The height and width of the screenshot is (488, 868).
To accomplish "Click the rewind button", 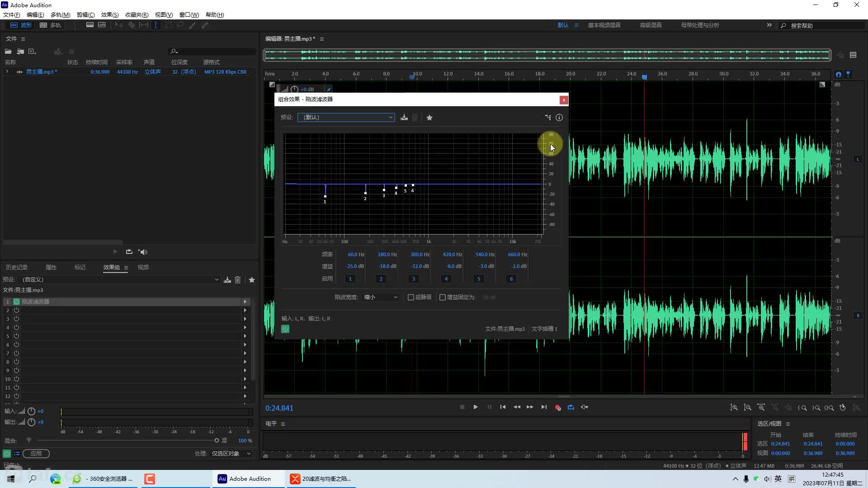I will (x=517, y=407).
